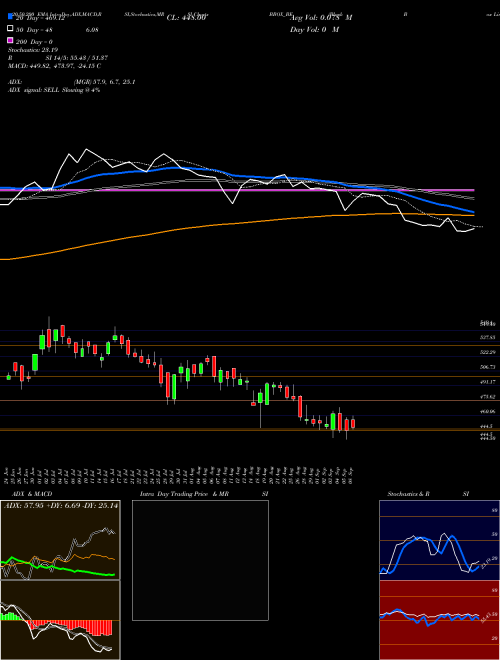The image size is (500, 660).
Task: Click the blue 20 Day legend swatch
Action: point(10,17)
